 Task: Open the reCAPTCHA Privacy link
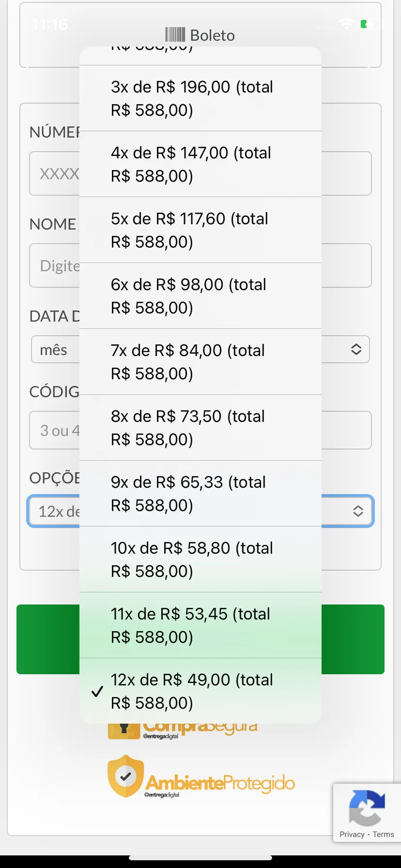point(352,834)
